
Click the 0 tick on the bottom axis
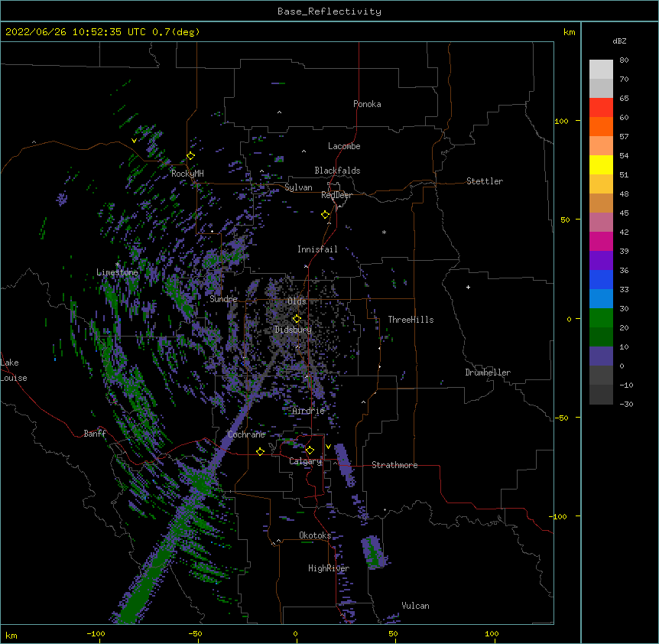pyautogui.click(x=295, y=634)
